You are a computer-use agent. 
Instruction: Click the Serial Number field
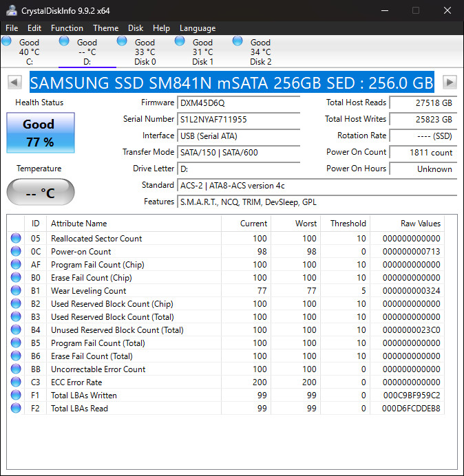coord(238,119)
